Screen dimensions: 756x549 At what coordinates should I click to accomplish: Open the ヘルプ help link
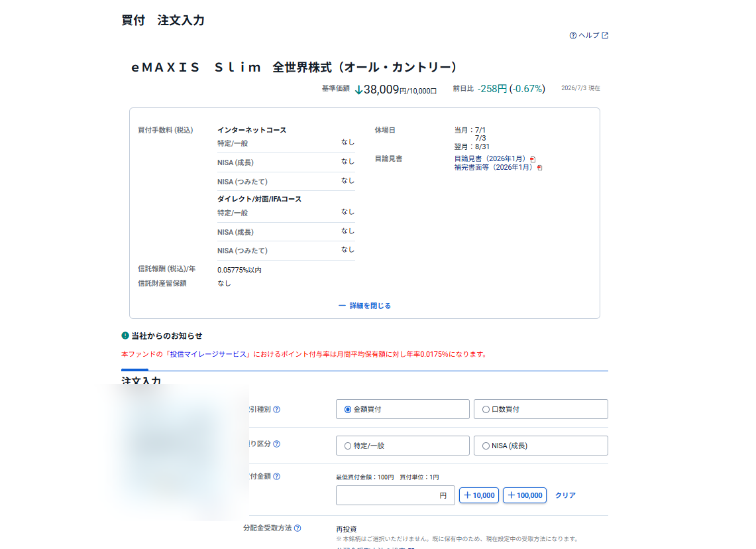point(588,35)
